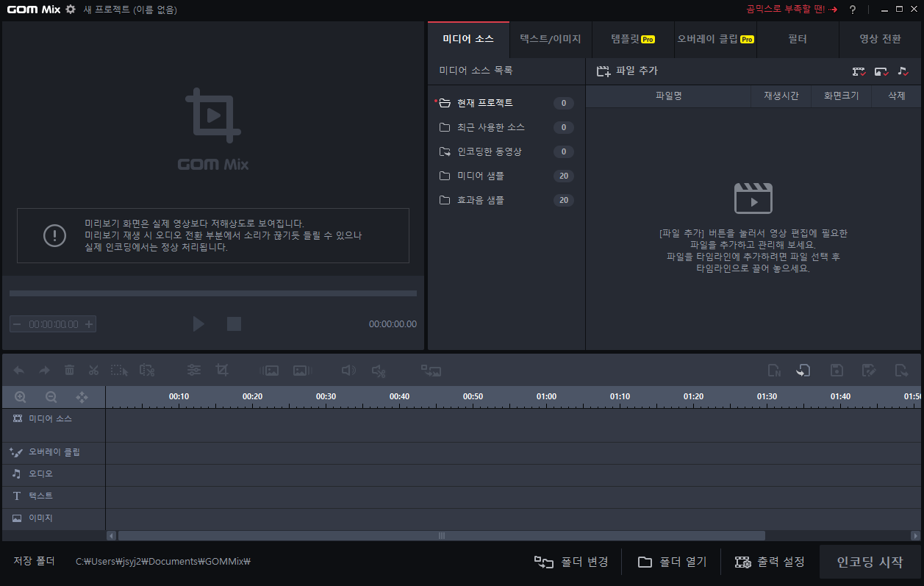Stop the preview playback
Screen dimensions: 924x586
point(234,324)
